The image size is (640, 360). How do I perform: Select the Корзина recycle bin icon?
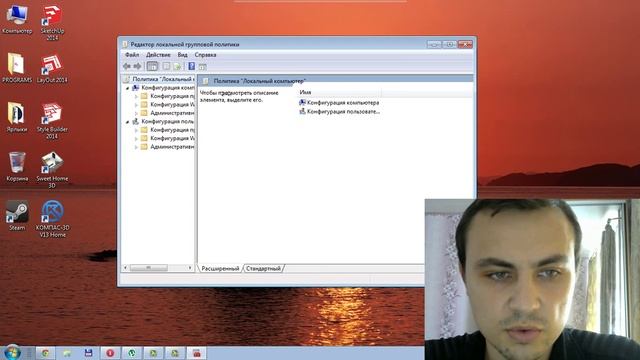(17, 167)
